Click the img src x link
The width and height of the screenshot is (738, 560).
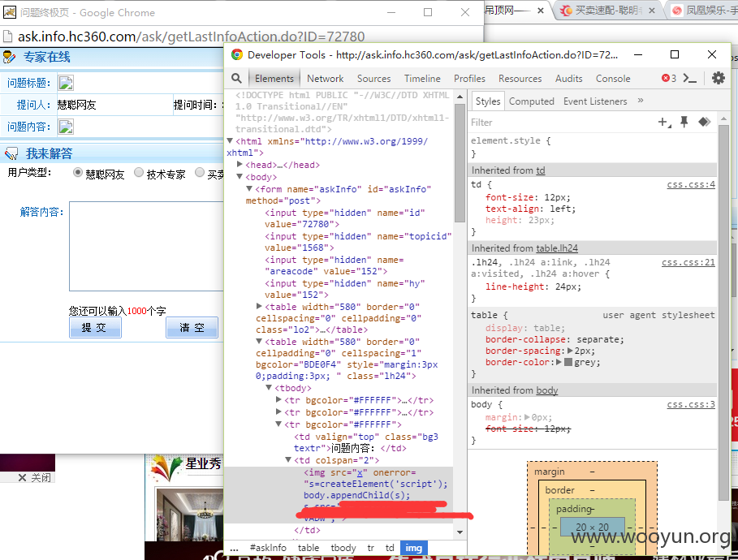(x=359, y=472)
